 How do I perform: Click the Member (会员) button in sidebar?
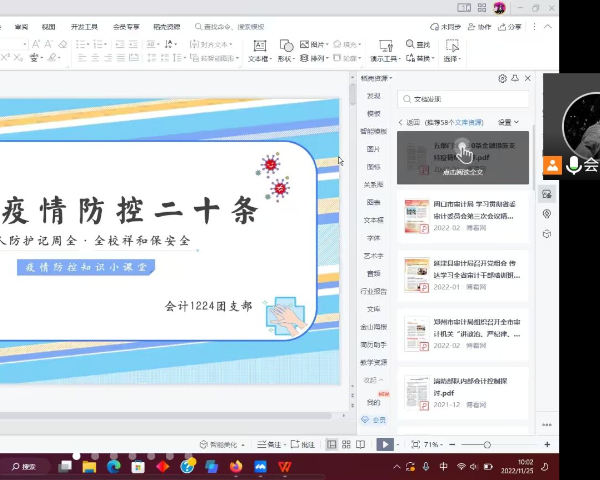point(374,420)
